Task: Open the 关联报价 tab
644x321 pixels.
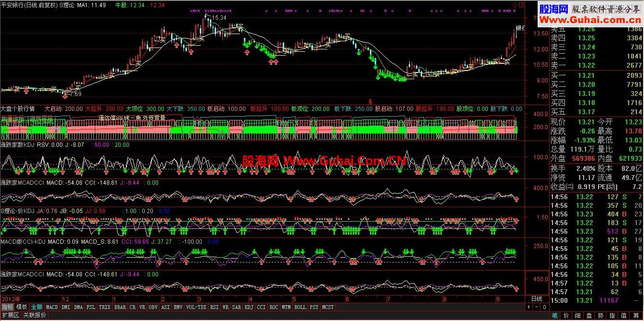Action: [x=34, y=315]
